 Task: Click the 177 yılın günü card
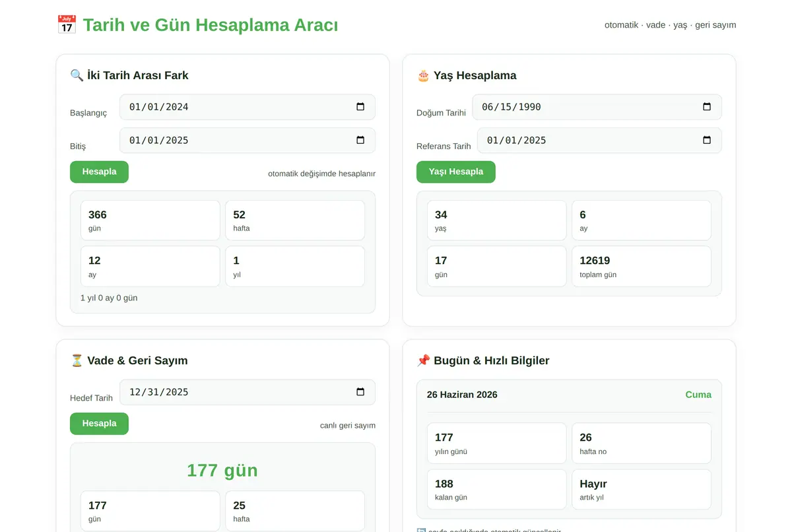(497, 444)
